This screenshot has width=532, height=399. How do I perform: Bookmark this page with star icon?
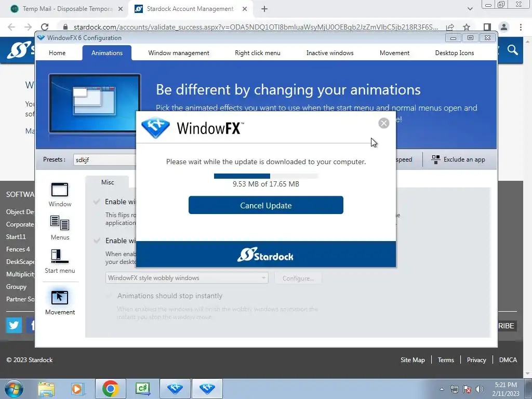click(467, 27)
